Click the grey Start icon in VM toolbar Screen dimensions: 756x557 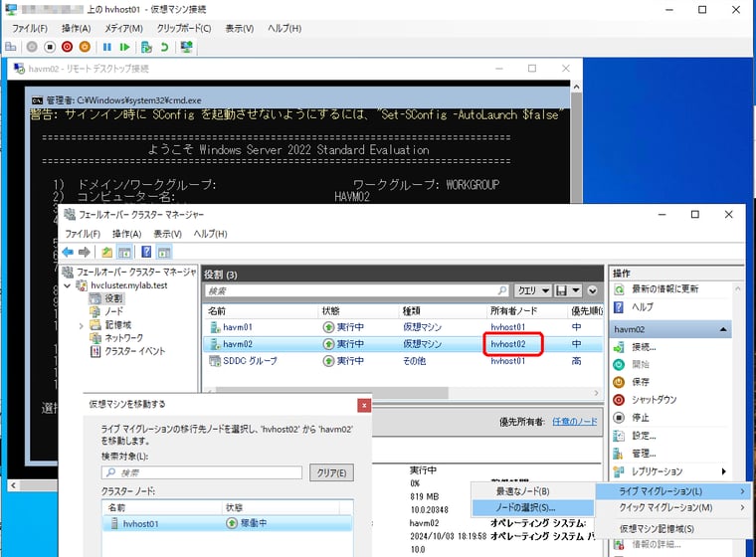pos(32,47)
